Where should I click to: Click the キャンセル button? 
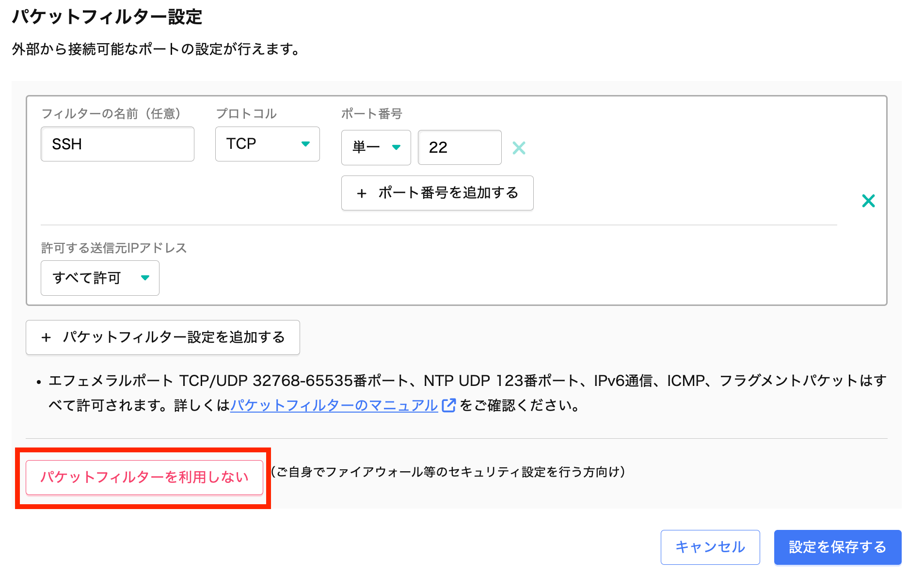(710, 547)
